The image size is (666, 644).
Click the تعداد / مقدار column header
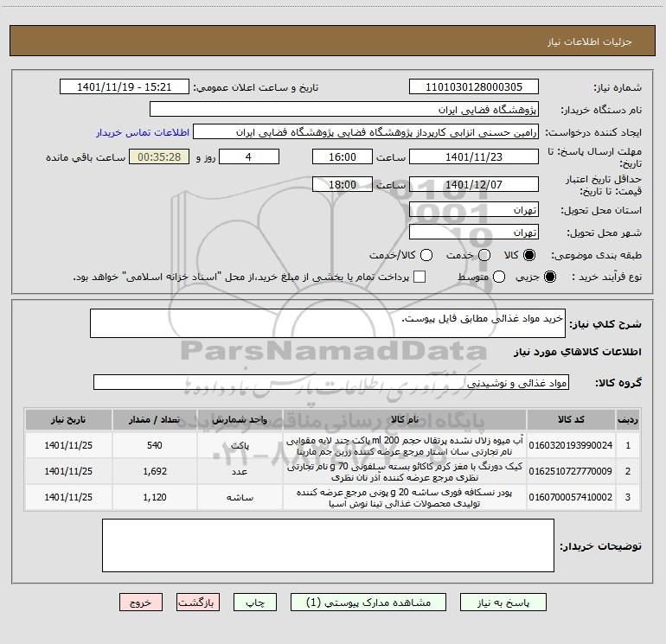click(155, 419)
